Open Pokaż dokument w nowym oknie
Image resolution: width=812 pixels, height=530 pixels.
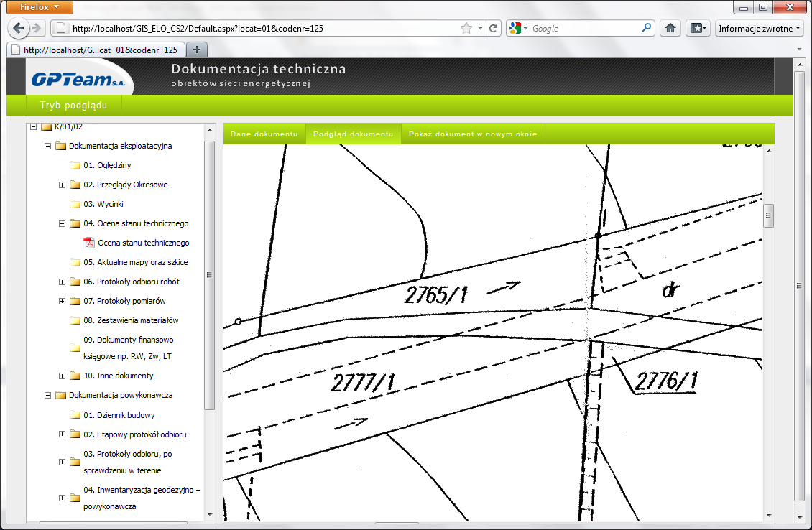point(473,134)
